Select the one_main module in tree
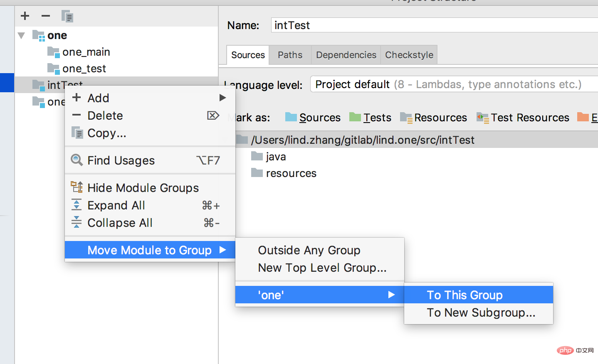This screenshot has width=598, height=364. tap(86, 52)
